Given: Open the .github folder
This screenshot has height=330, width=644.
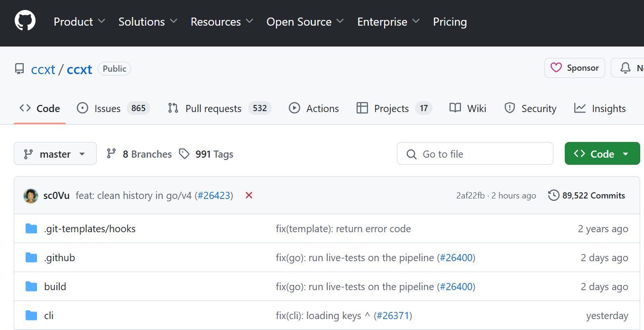Looking at the screenshot, I should click(x=59, y=258).
